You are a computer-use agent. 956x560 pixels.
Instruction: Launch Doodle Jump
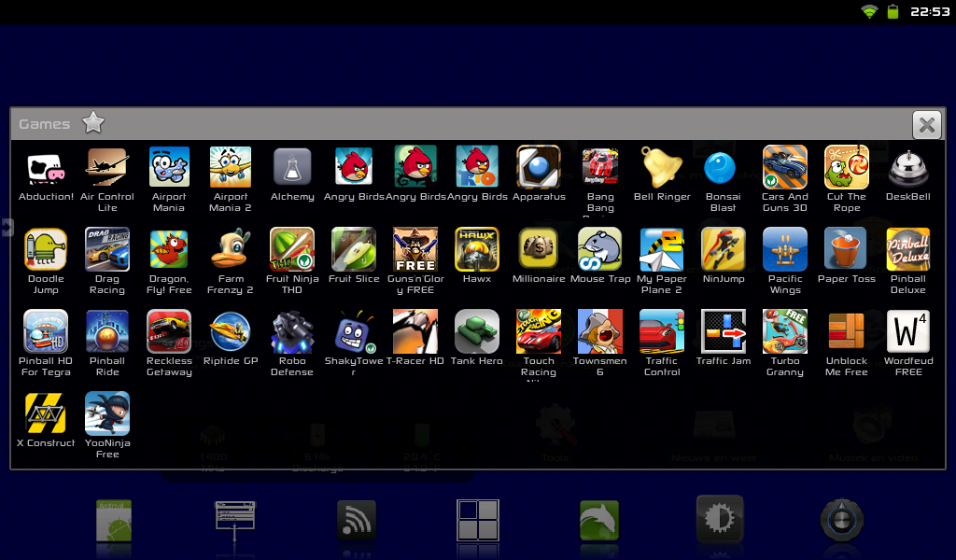46,249
